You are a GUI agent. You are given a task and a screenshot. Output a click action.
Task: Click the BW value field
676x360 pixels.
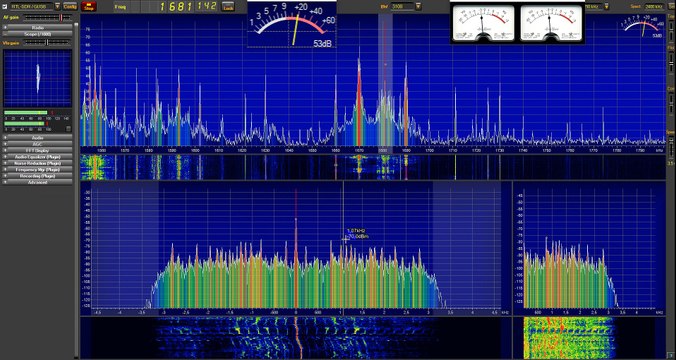point(402,6)
